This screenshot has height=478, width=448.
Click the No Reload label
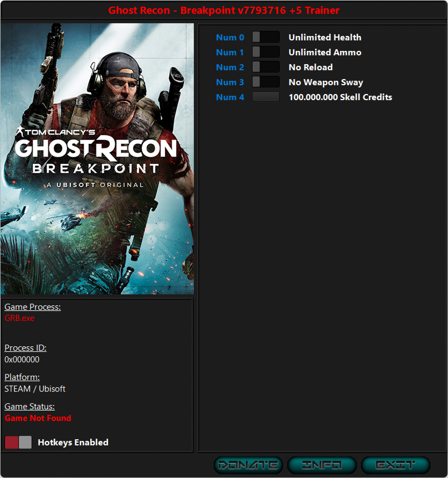click(311, 67)
